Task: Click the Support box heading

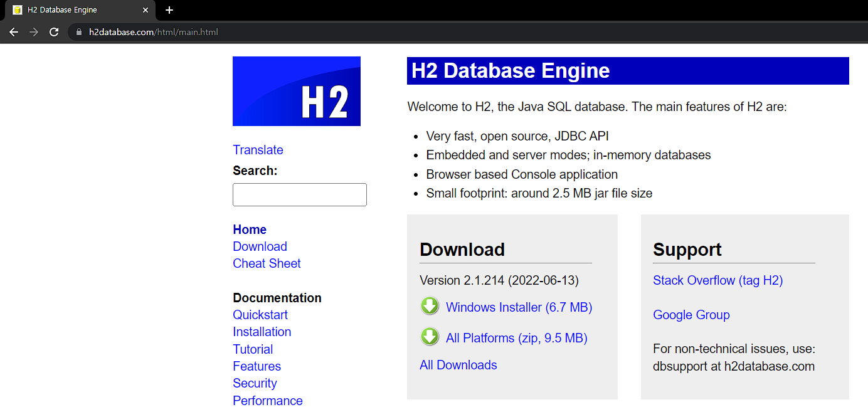Action: point(687,250)
